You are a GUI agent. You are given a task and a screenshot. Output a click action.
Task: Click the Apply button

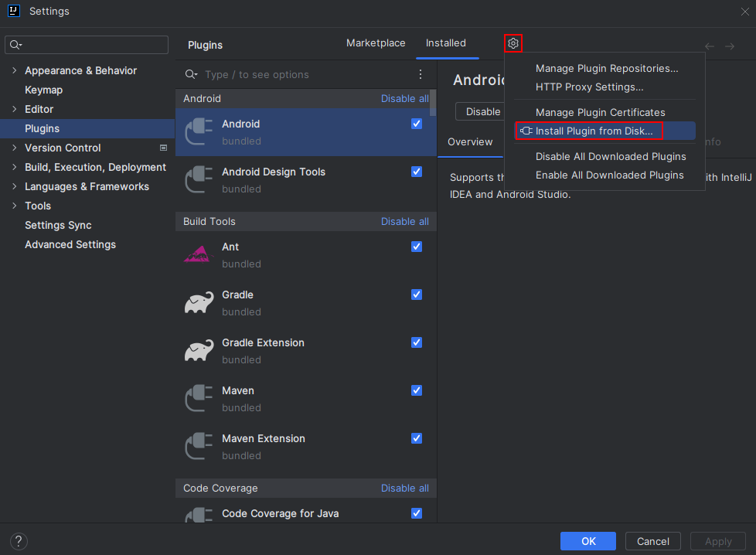[x=718, y=541]
